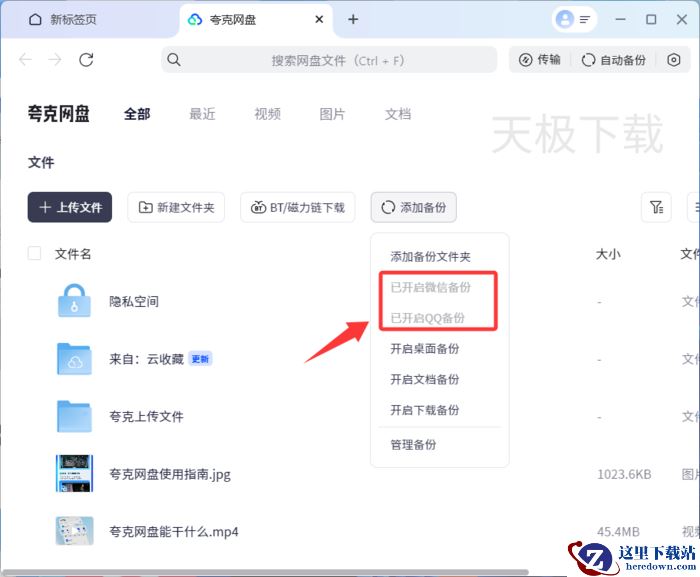Select file name 夸克网盘能干什么.mp4
This screenshot has width=700, height=577.
pyautogui.click(x=174, y=532)
